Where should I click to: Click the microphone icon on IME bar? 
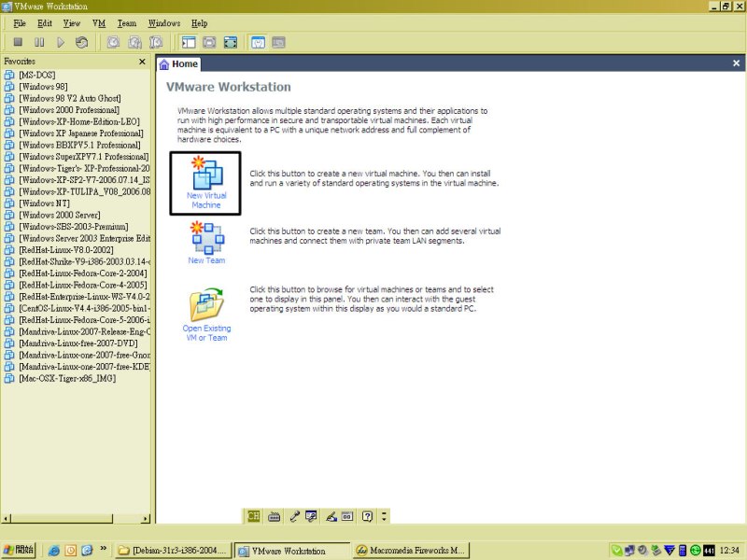(x=294, y=516)
